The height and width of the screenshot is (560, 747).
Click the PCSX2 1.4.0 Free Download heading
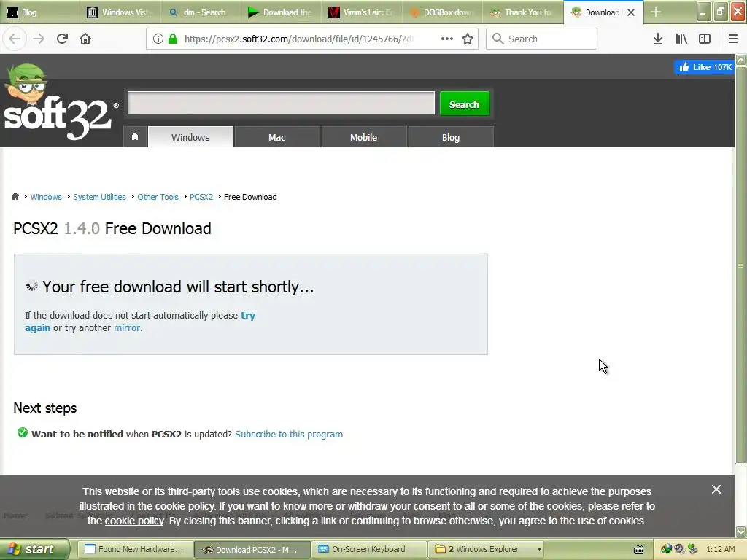pyautogui.click(x=112, y=228)
